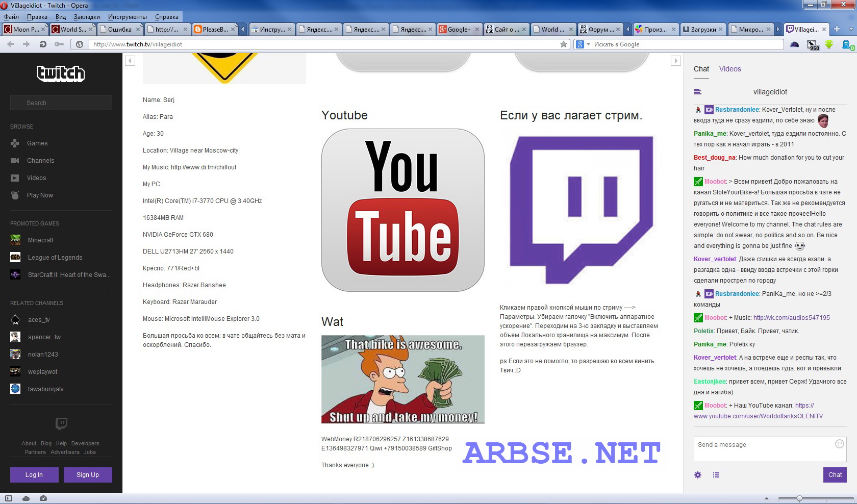
Task: Open the closed tabs dropdown at tab bar end
Action: click(850, 29)
